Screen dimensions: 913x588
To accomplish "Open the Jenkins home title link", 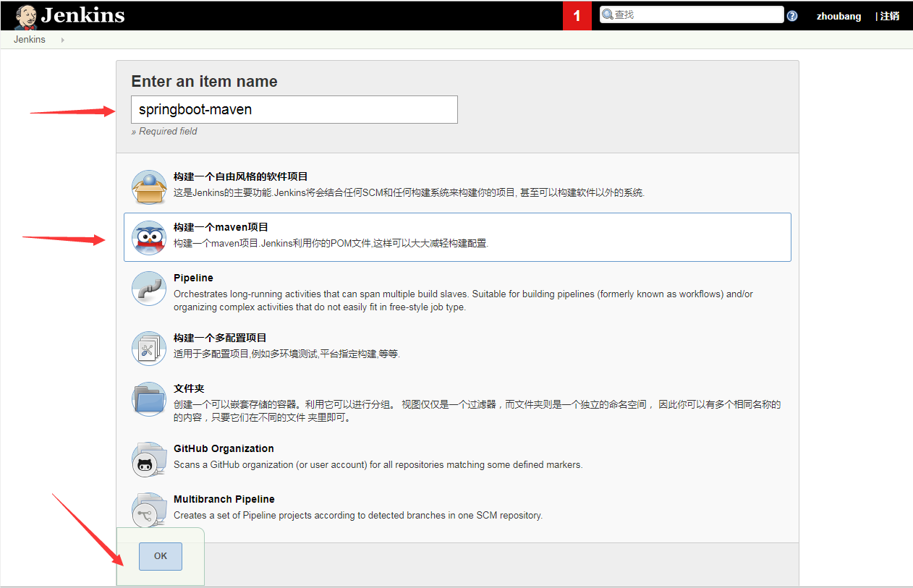I will (82, 15).
